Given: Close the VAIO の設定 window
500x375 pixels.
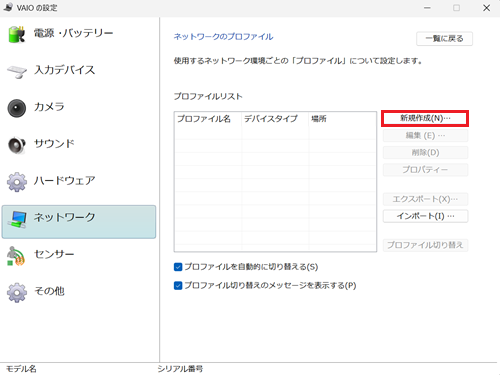Looking at the screenshot, I should [486, 8].
